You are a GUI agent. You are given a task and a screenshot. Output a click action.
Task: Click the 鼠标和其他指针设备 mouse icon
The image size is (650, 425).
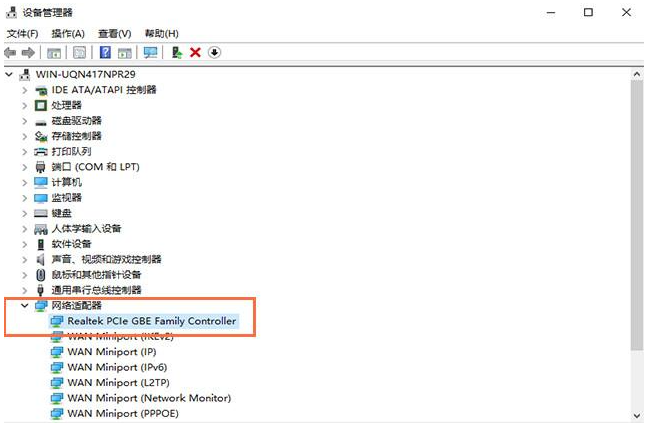41,275
